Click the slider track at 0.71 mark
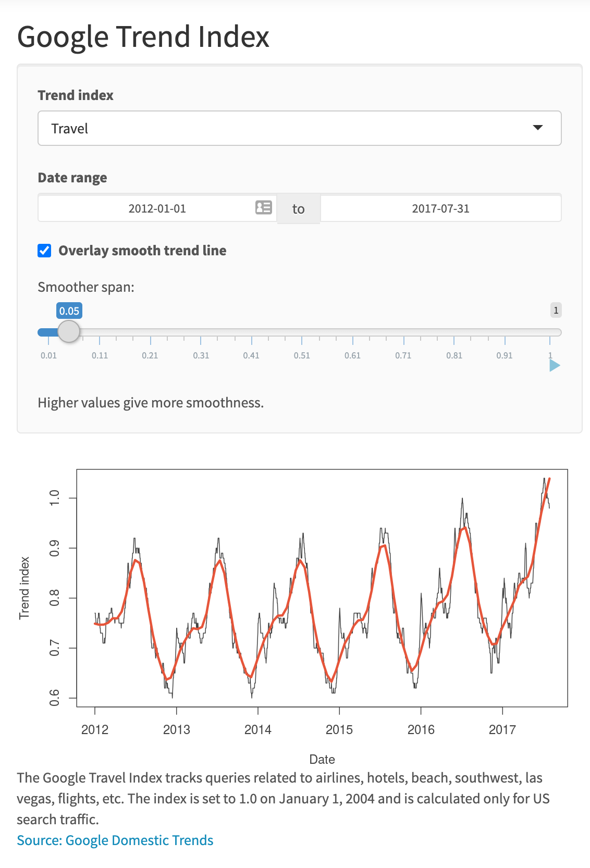Viewport: 590px width, 868px height. tap(403, 332)
